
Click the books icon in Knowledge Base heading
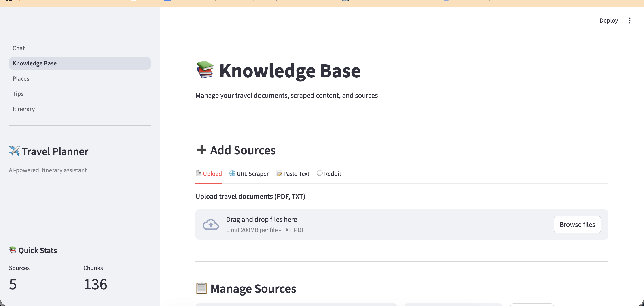tap(205, 70)
